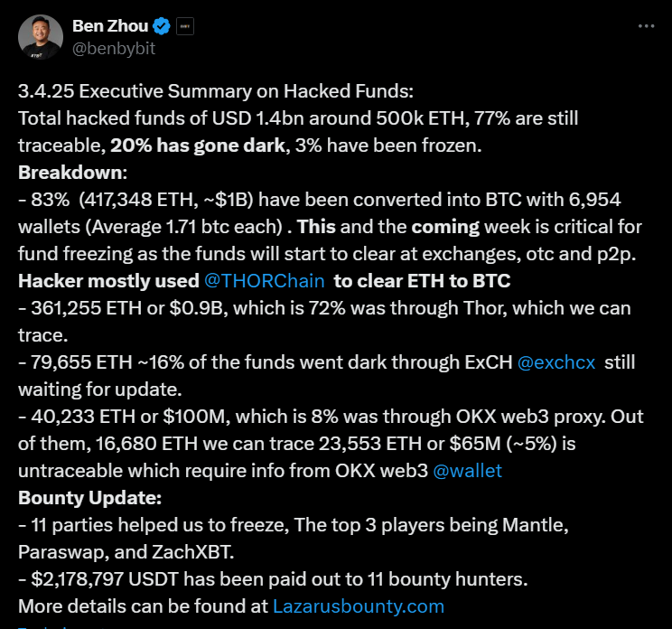Click the Bybit affiliate badge icon
672x629 pixels.
pyautogui.click(x=185, y=26)
